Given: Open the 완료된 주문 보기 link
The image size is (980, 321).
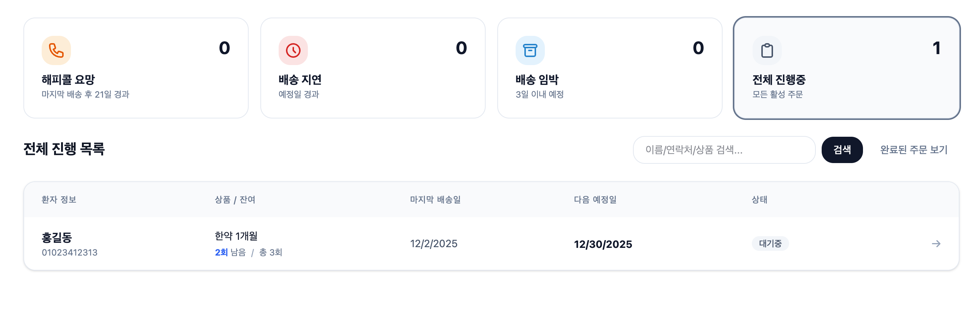Looking at the screenshot, I should [x=913, y=150].
